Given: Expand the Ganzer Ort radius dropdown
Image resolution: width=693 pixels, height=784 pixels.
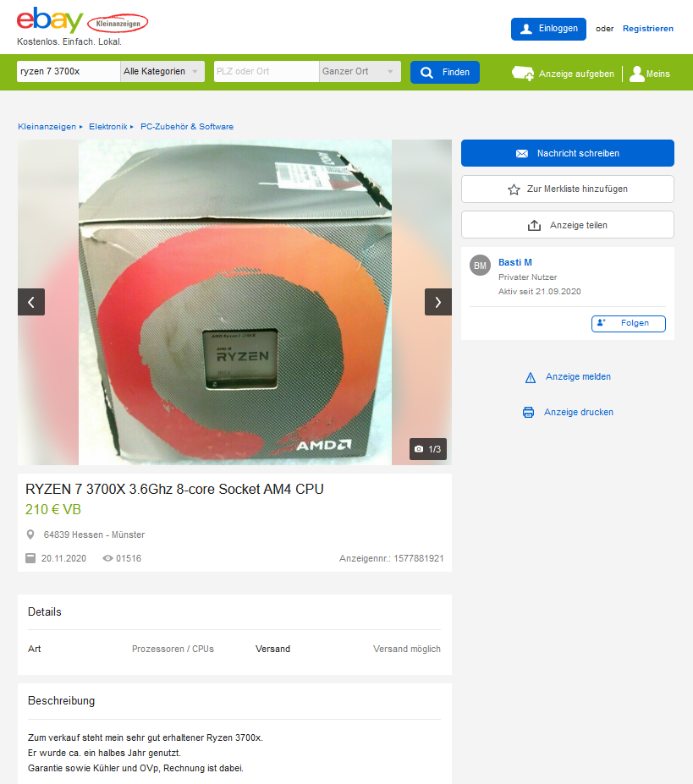Looking at the screenshot, I should (x=360, y=72).
